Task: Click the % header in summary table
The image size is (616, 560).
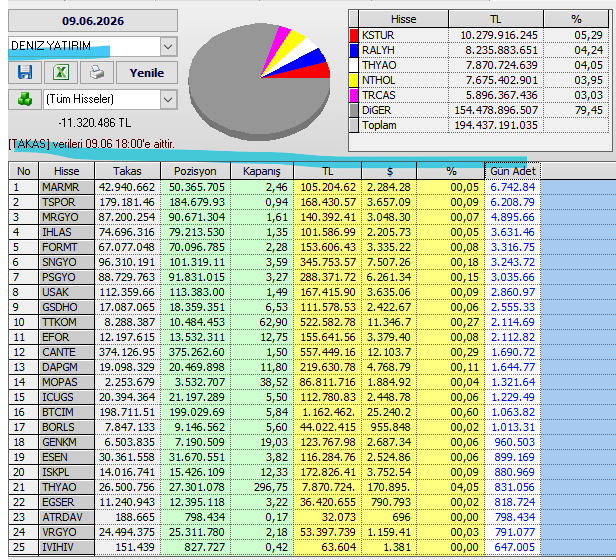Action: [576, 19]
